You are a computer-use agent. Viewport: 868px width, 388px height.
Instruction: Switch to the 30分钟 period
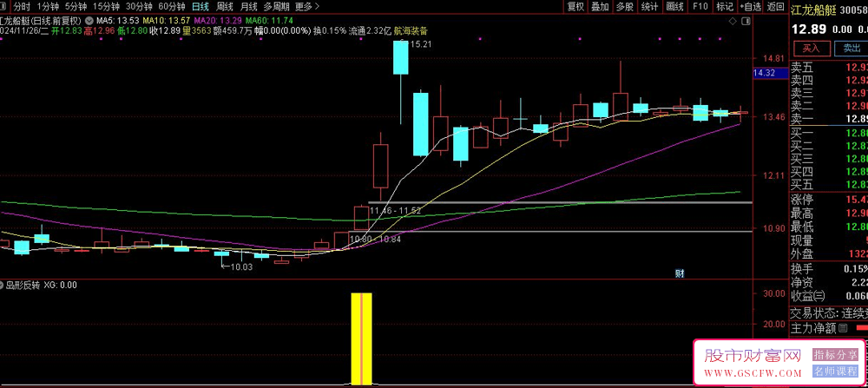click(139, 7)
